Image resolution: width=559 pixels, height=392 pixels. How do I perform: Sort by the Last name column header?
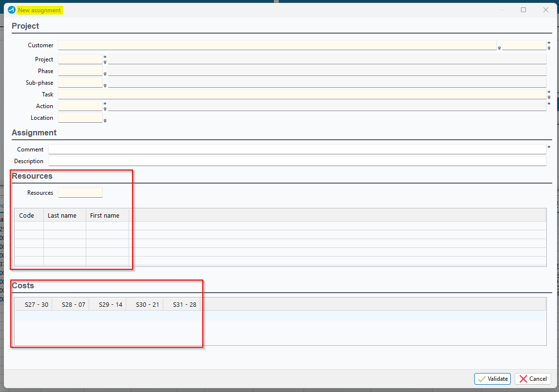[64, 215]
